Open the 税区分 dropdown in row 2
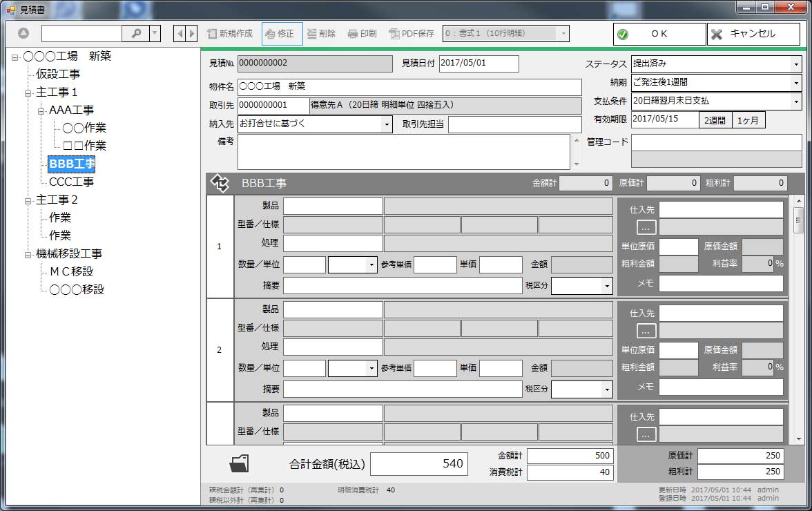 (x=607, y=389)
